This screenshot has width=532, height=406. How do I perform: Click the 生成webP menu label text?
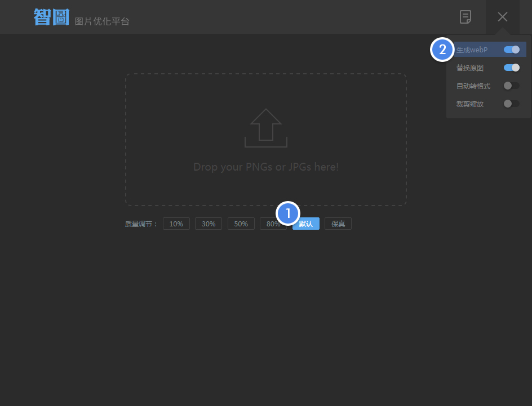pyautogui.click(x=472, y=50)
